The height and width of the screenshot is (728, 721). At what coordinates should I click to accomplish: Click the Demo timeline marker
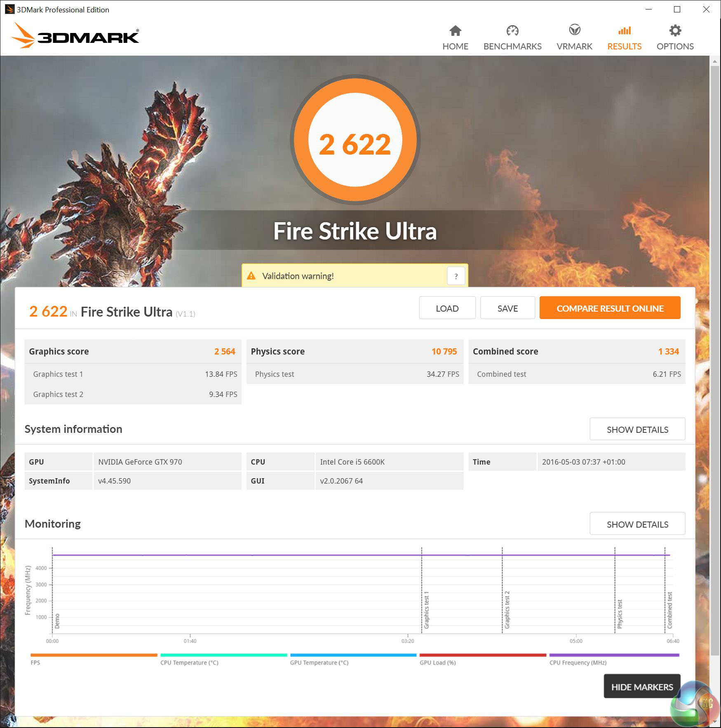coord(57,621)
